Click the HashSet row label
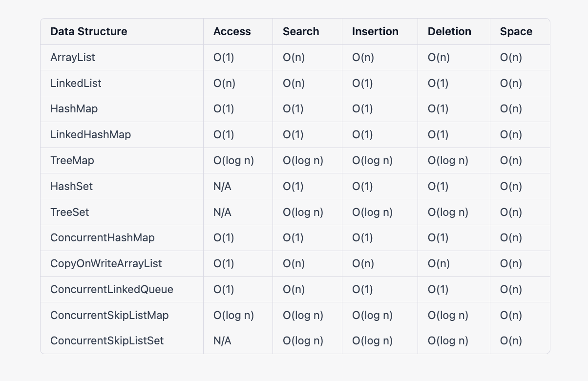The width and height of the screenshot is (588, 381). click(x=71, y=187)
